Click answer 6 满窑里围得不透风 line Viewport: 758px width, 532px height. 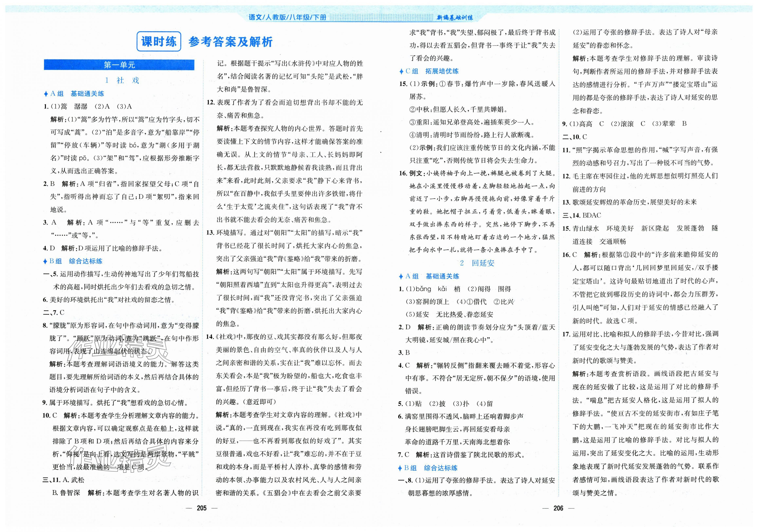click(x=461, y=416)
